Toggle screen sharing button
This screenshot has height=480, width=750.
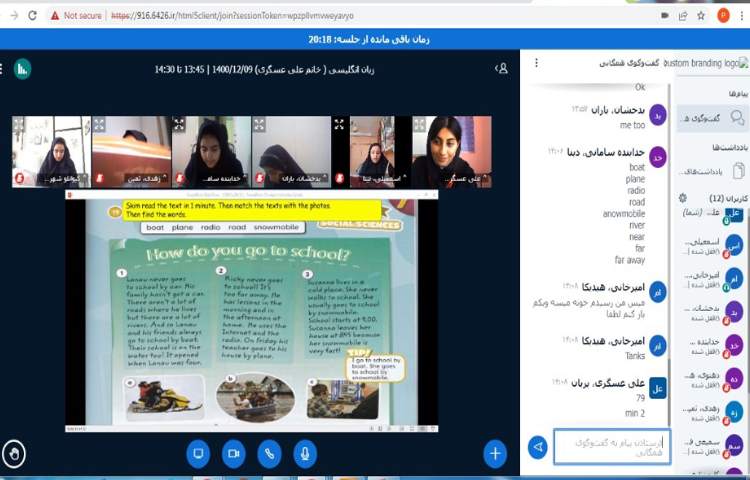pos(198,453)
